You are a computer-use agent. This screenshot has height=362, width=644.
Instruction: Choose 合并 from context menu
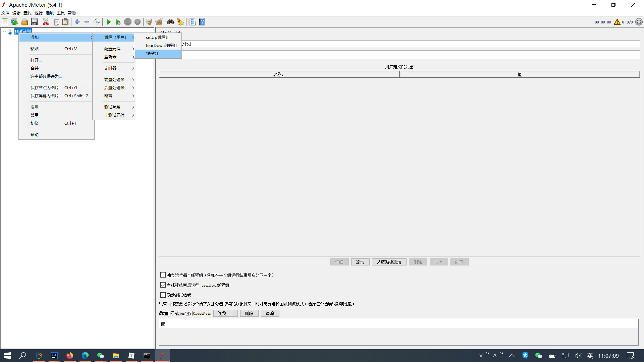[x=56, y=68]
